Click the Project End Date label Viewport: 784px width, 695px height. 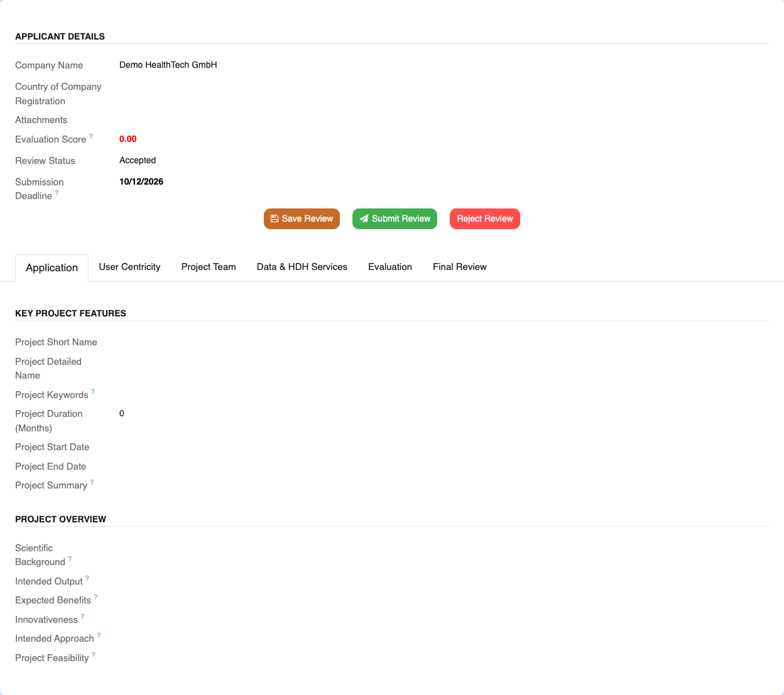coord(50,466)
